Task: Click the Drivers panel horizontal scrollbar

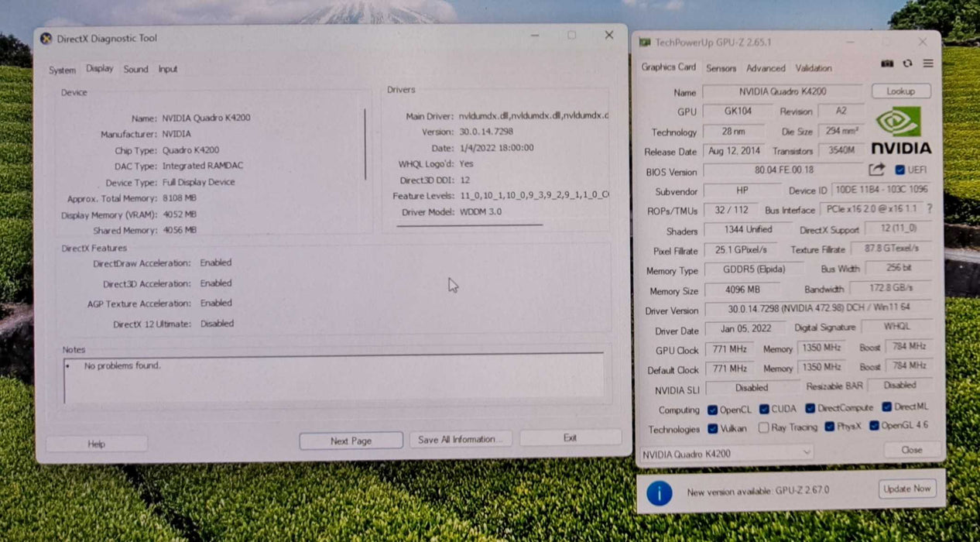Action: 469,225
